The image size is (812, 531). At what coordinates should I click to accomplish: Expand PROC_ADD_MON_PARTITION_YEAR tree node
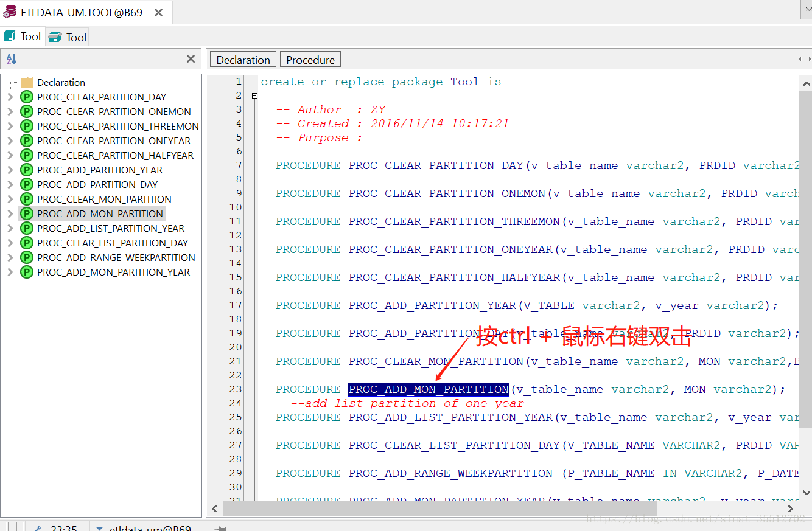click(x=10, y=272)
